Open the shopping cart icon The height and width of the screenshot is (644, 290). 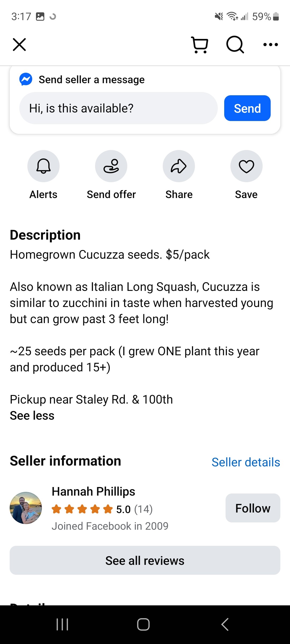(200, 45)
